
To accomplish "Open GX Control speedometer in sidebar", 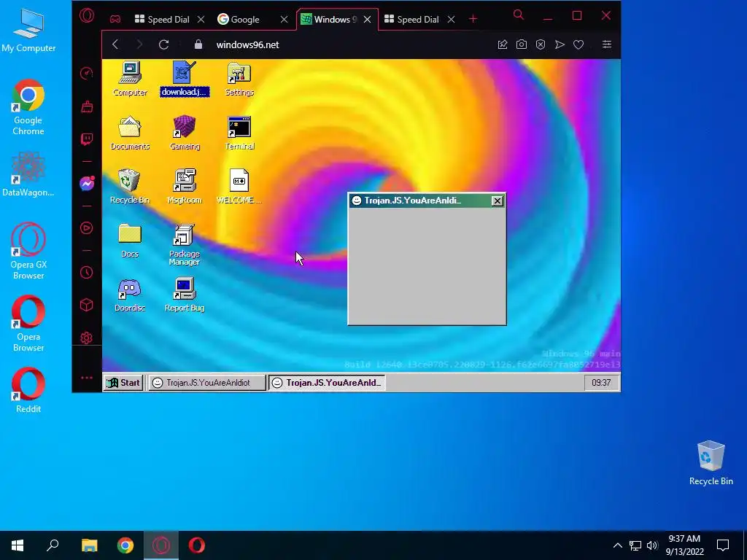I will tap(87, 74).
